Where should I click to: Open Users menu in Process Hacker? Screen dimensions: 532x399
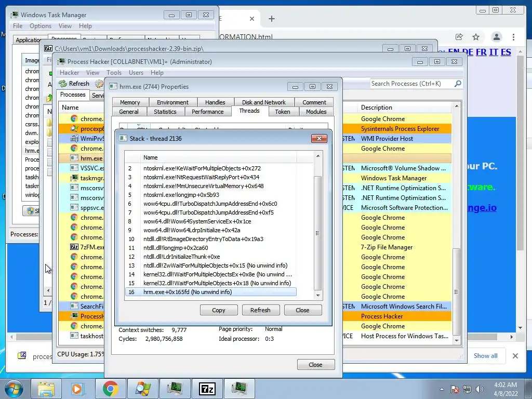coord(136,73)
